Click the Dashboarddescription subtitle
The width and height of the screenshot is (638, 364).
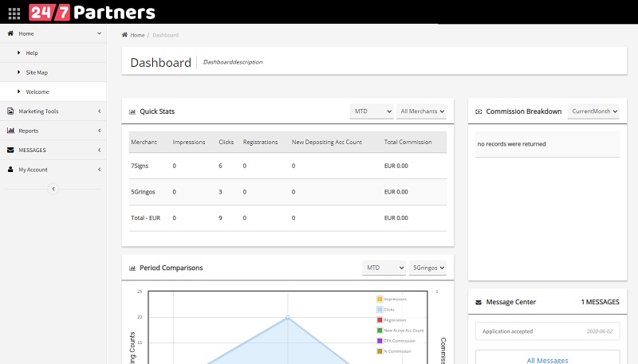tap(233, 62)
